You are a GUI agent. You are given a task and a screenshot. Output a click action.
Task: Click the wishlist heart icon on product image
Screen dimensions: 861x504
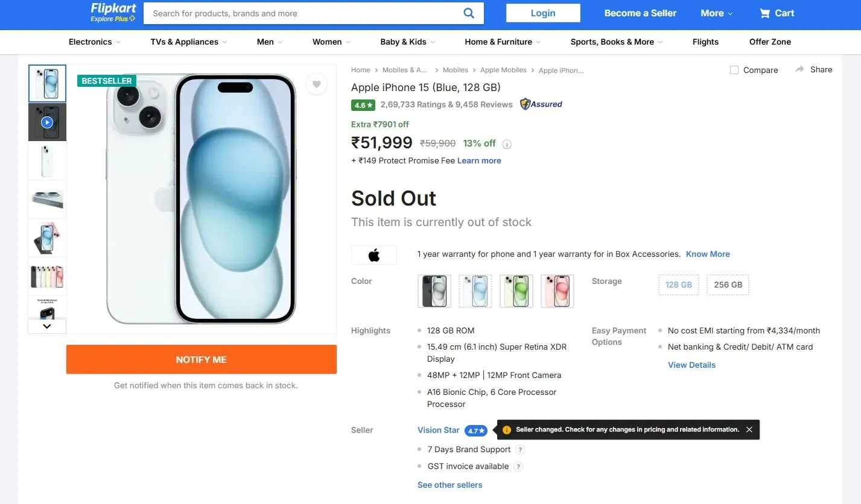[316, 84]
